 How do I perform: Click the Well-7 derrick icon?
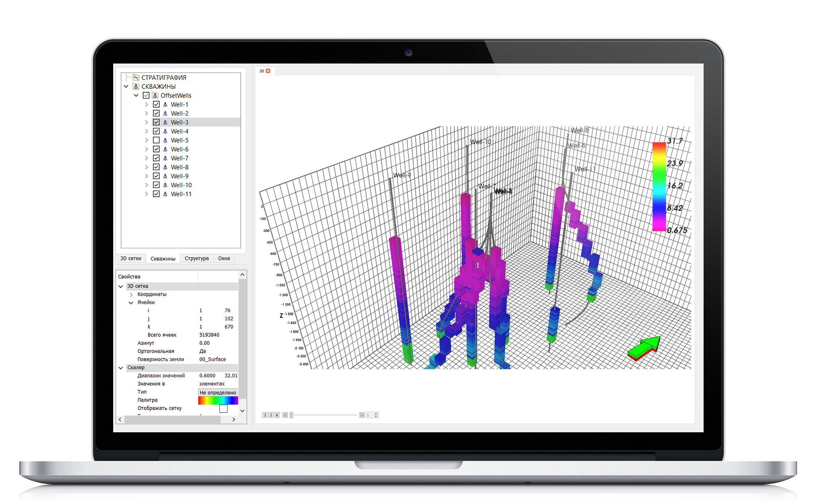165,158
